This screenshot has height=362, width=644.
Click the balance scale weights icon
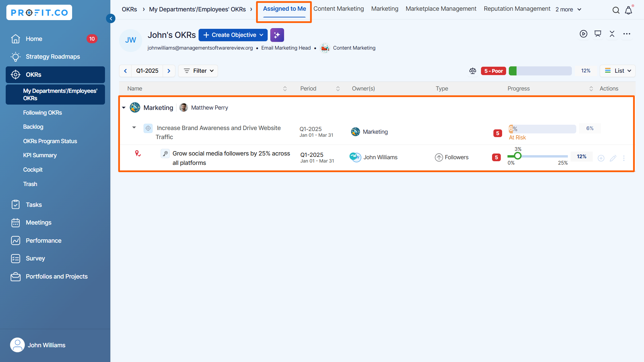(x=473, y=71)
